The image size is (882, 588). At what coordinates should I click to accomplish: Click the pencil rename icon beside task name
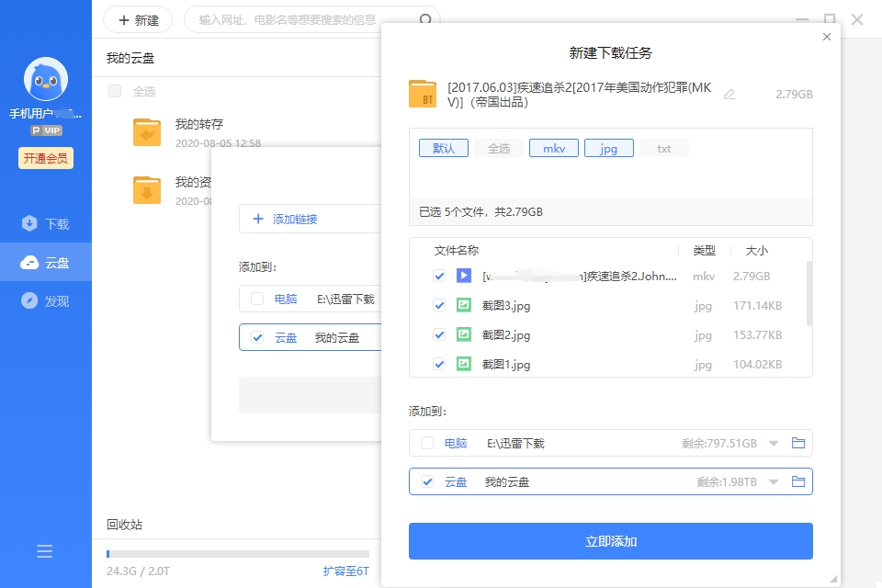[729, 95]
